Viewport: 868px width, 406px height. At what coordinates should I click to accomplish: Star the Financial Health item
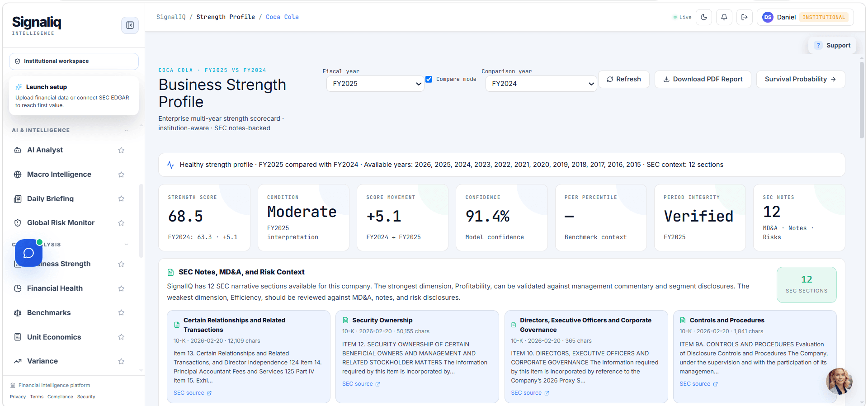[x=121, y=288]
